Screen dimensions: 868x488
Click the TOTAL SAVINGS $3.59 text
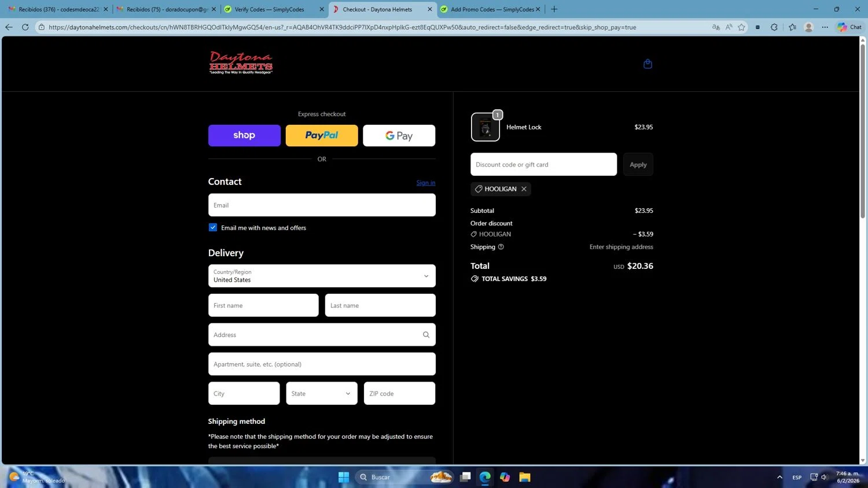pos(514,279)
